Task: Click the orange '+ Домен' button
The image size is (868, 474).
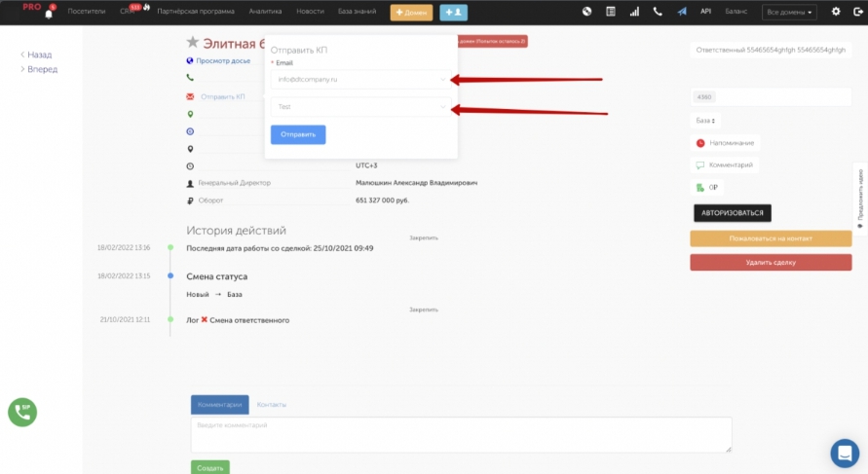Action: coord(411,13)
